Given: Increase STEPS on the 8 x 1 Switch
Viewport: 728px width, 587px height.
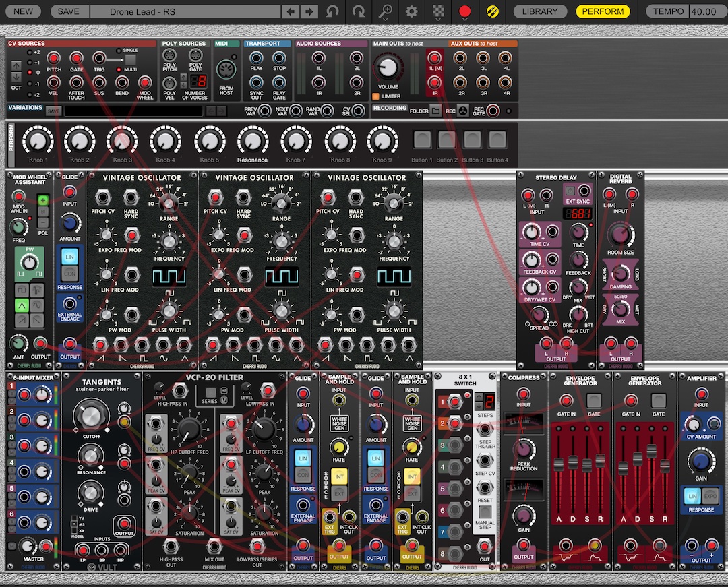Looking at the screenshot, I should click(x=479, y=397).
